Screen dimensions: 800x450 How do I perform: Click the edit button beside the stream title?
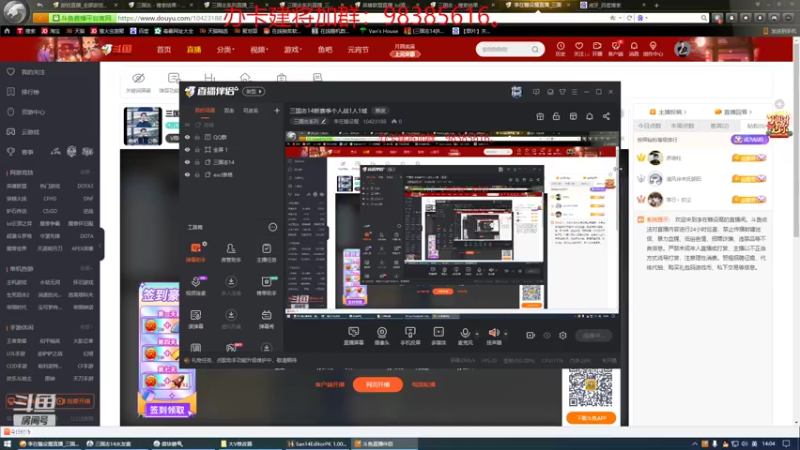click(x=381, y=111)
